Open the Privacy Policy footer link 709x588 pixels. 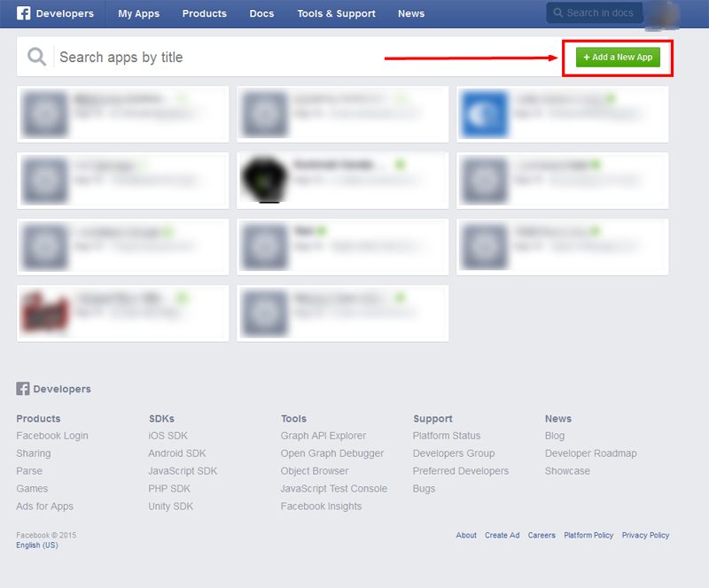click(x=645, y=536)
